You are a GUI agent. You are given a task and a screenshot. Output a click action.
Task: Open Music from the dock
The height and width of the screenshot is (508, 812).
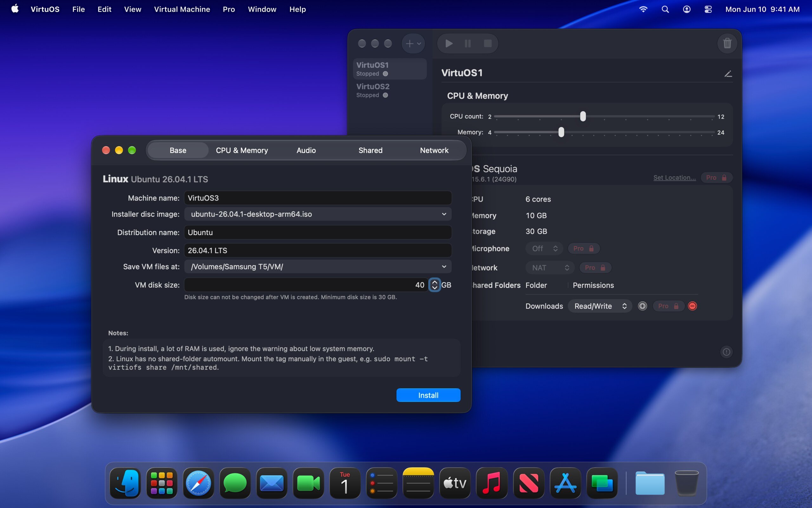[x=492, y=483]
